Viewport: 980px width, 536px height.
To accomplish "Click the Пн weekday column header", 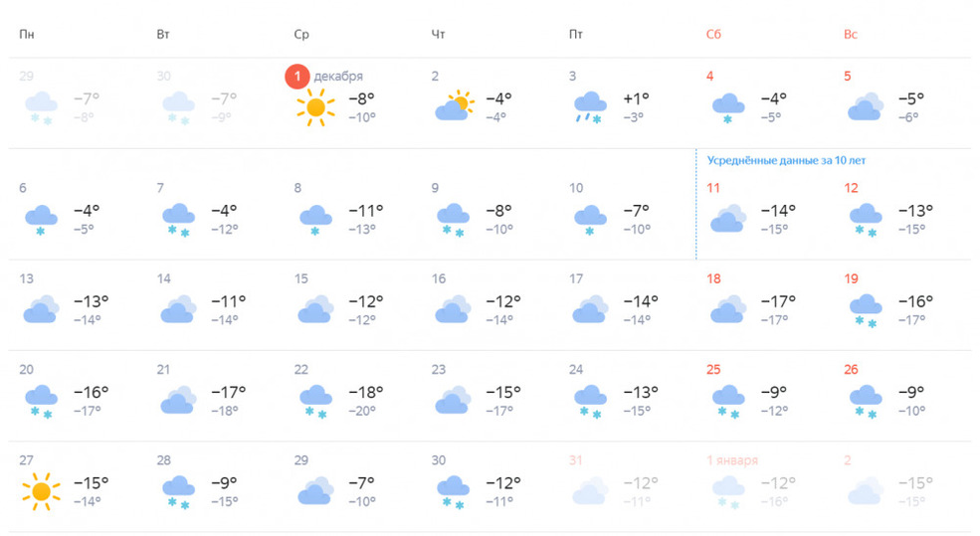I will 26,35.
